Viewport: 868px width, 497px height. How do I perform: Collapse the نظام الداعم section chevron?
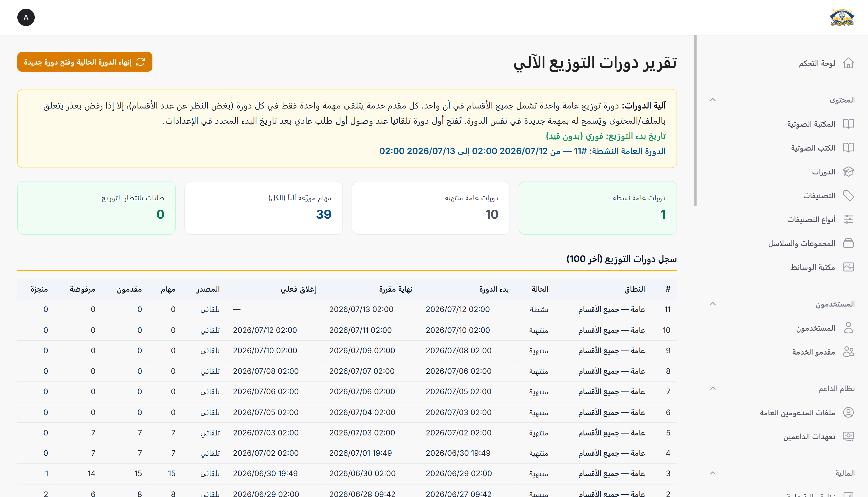pos(713,388)
